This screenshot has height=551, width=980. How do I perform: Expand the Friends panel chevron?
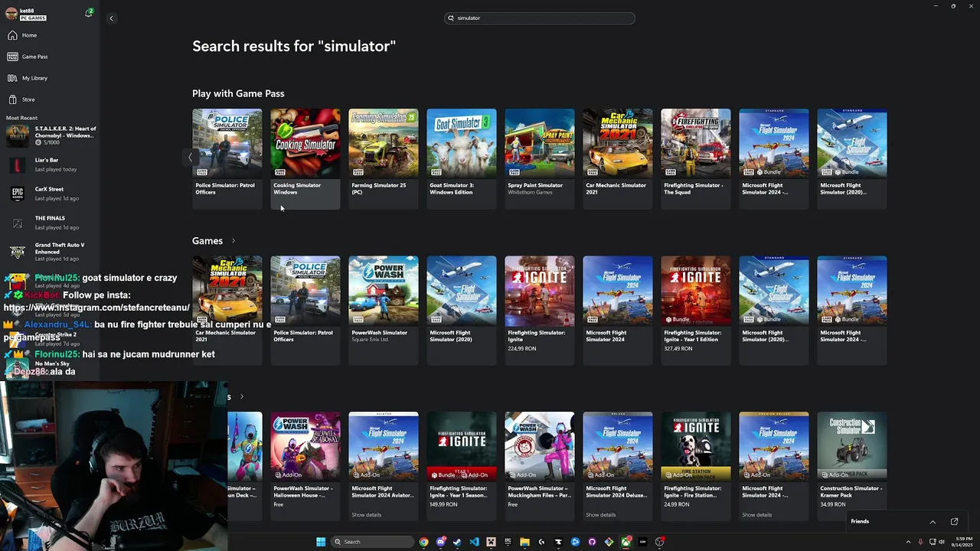pyautogui.click(x=933, y=522)
